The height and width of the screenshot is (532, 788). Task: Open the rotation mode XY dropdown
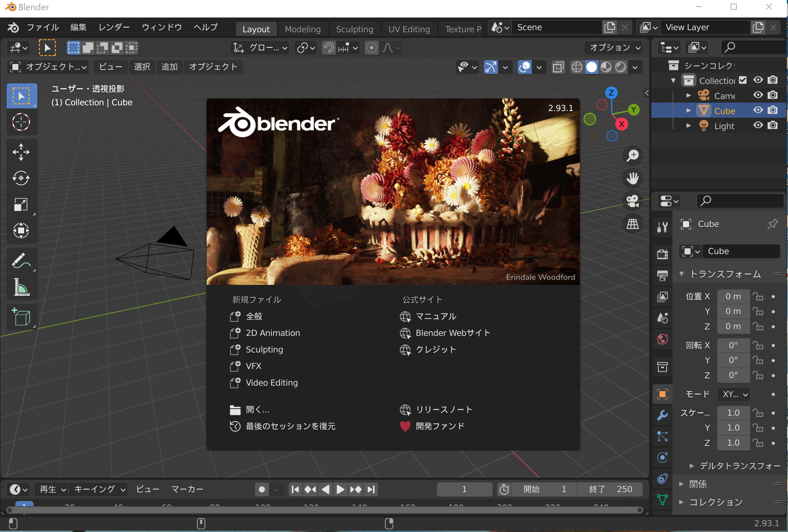pos(734,394)
